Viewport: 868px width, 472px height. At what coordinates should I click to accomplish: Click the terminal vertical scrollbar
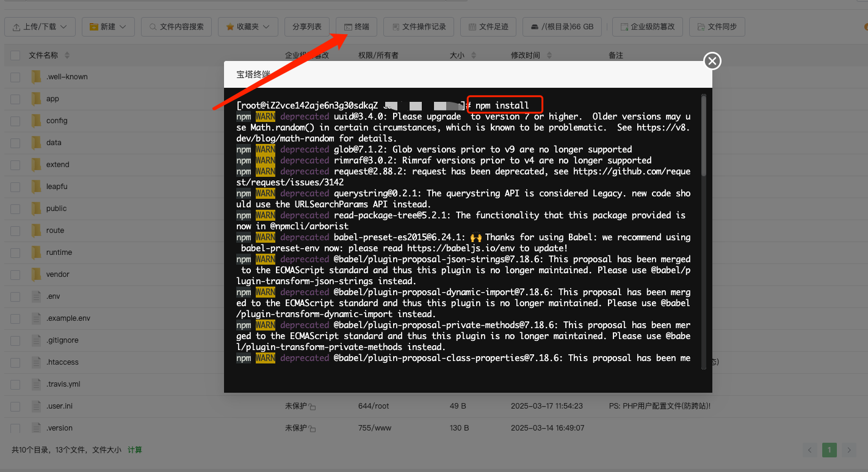coord(703,134)
